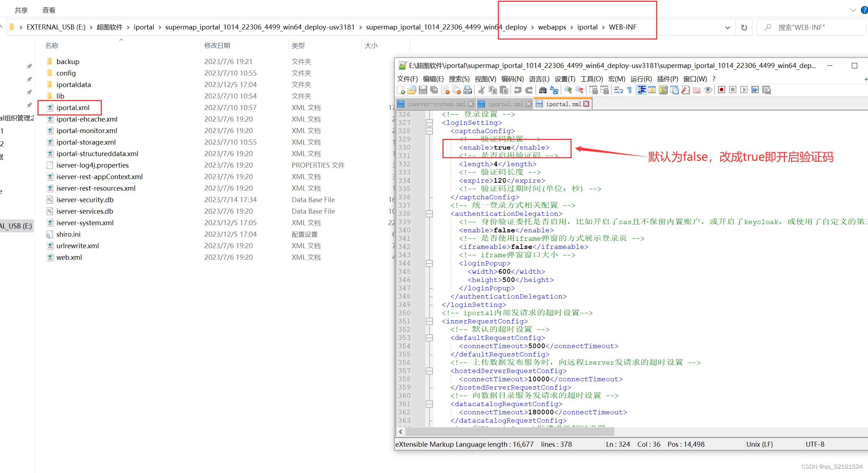This screenshot has height=473, width=868.
Task: Collapse the authenticationDelegation fold at line 338
Action: tap(429, 213)
